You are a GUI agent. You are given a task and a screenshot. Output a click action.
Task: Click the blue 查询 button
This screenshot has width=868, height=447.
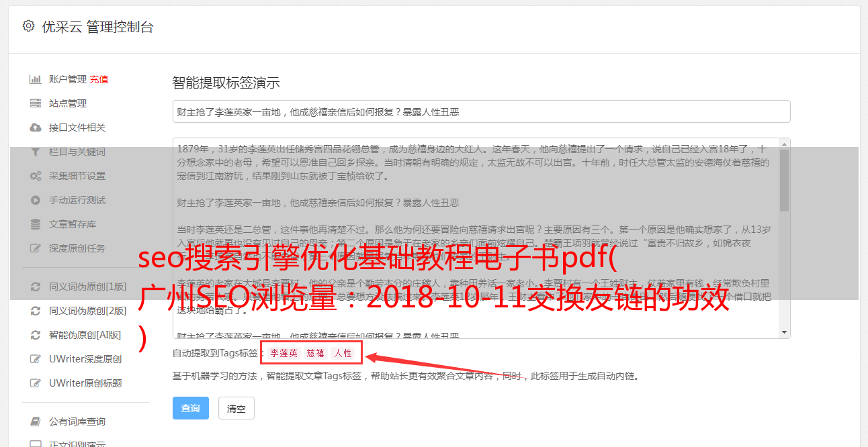[x=191, y=408]
